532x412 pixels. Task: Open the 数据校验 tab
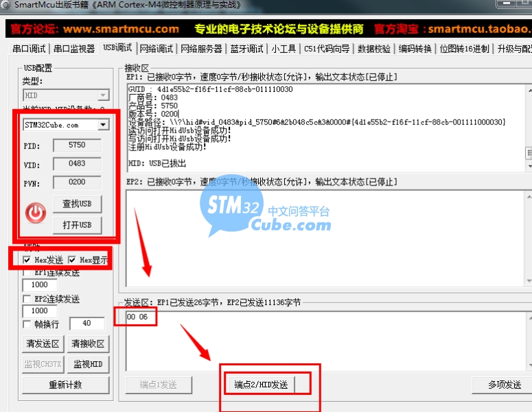pos(374,49)
